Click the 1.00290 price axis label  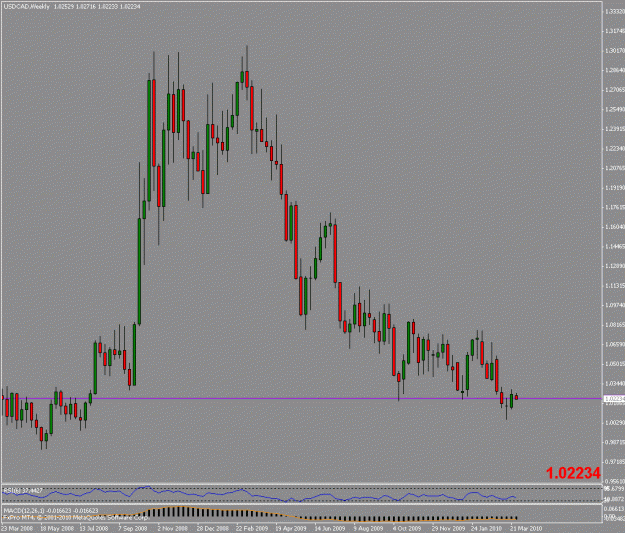point(615,422)
